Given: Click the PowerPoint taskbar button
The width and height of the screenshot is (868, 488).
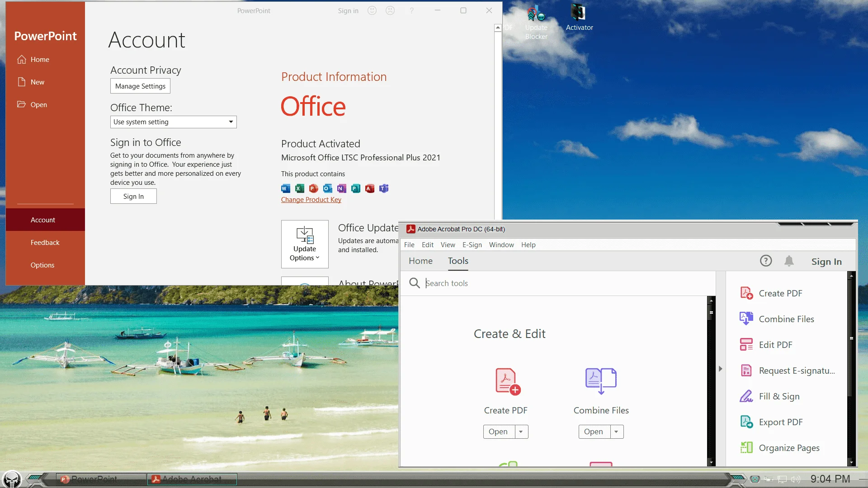Looking at the screenshot, I should (100, 479).
